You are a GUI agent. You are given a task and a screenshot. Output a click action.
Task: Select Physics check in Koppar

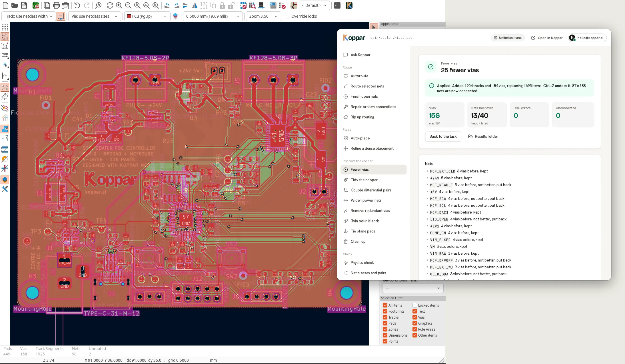coord(373,263)
